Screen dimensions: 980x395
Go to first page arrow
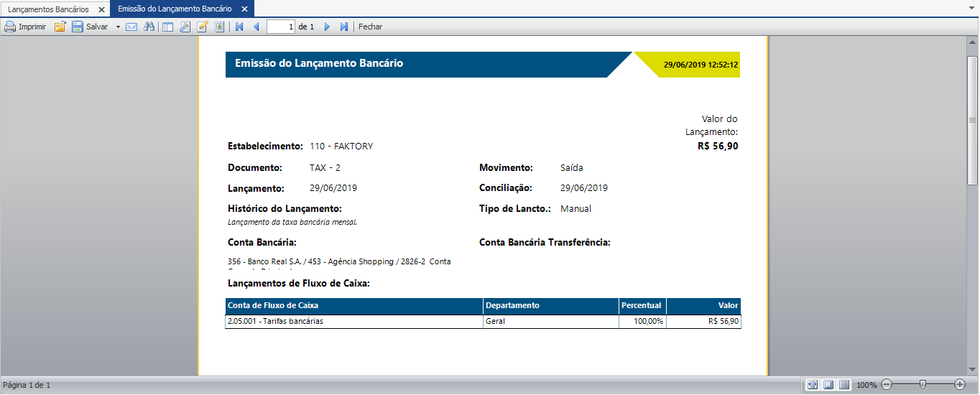[x=239, y=27]
